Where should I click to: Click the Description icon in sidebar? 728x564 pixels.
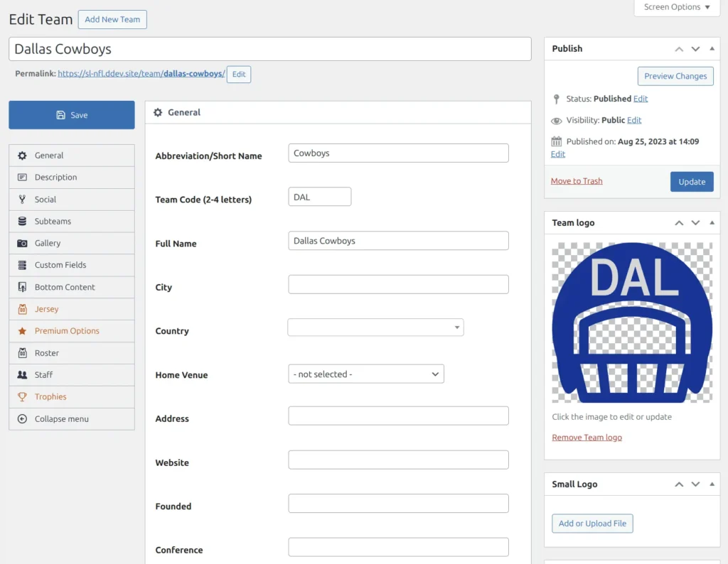pyautogui.click(x=22, y=177)
